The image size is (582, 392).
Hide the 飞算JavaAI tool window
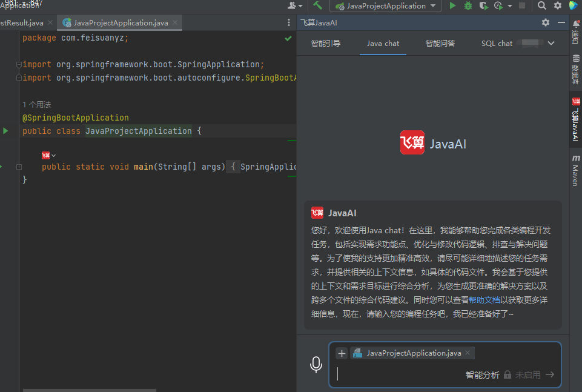tap(561, 22)
